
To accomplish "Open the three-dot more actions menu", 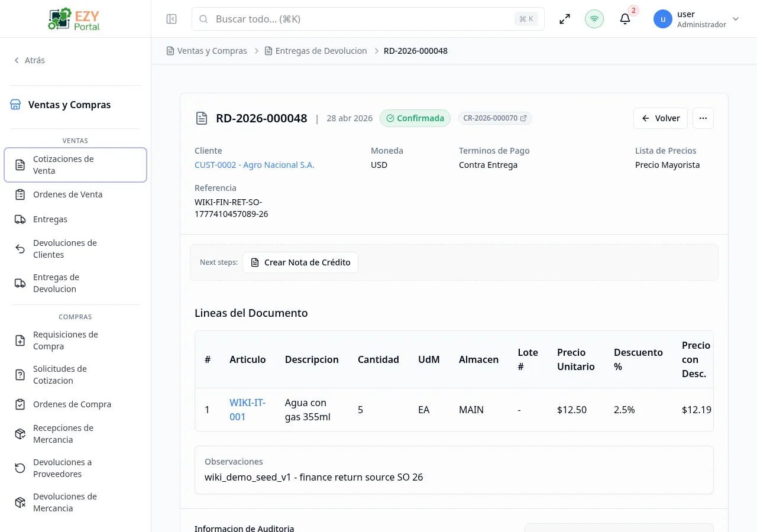I will [x=703, y=118].
